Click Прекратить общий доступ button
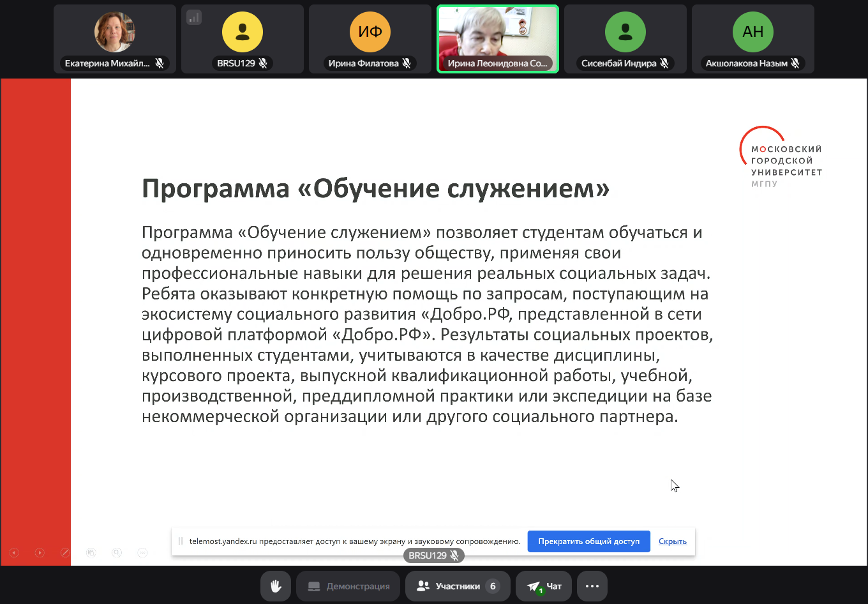The height and width of the screenshot is (604, 868). point(588,541)
